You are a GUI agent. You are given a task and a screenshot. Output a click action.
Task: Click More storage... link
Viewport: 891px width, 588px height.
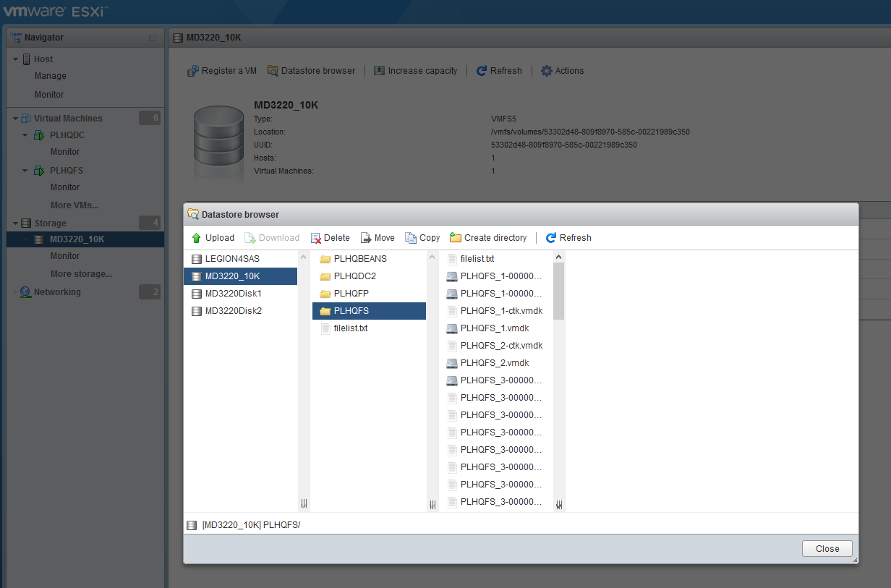click(82, 274)
